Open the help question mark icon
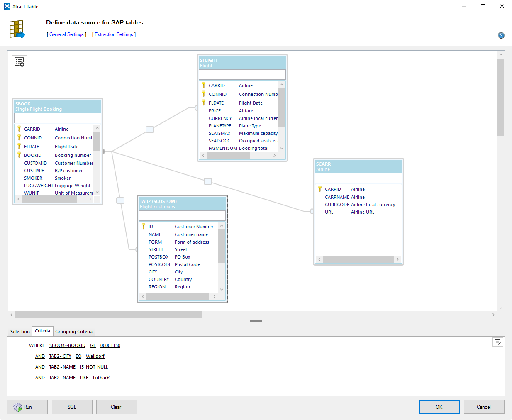The width and height of the screenshot is (512, 420). click(x=501, y=35)
